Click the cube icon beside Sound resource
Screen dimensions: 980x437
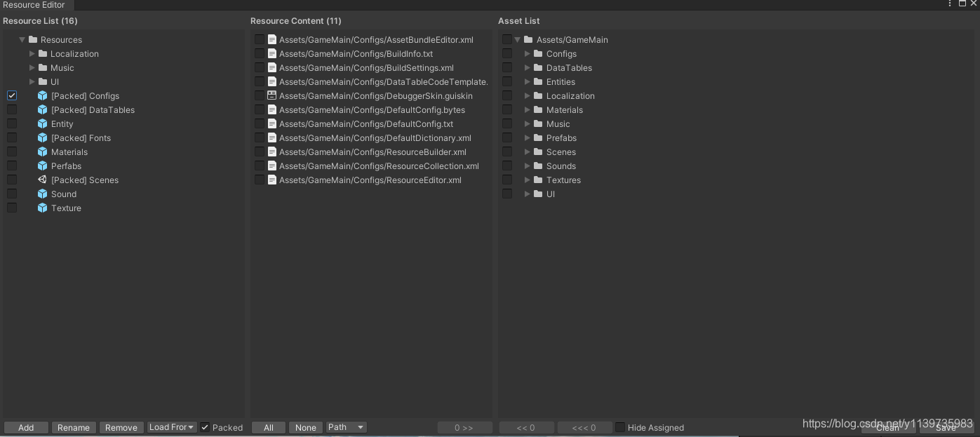coord(43,194)
